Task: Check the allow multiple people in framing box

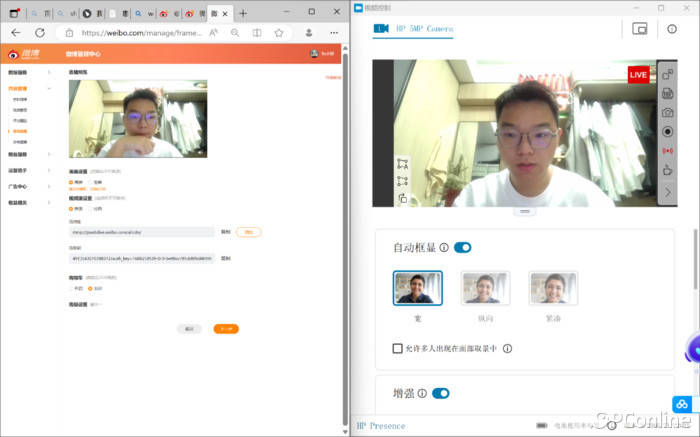Action: pos(397,348)
